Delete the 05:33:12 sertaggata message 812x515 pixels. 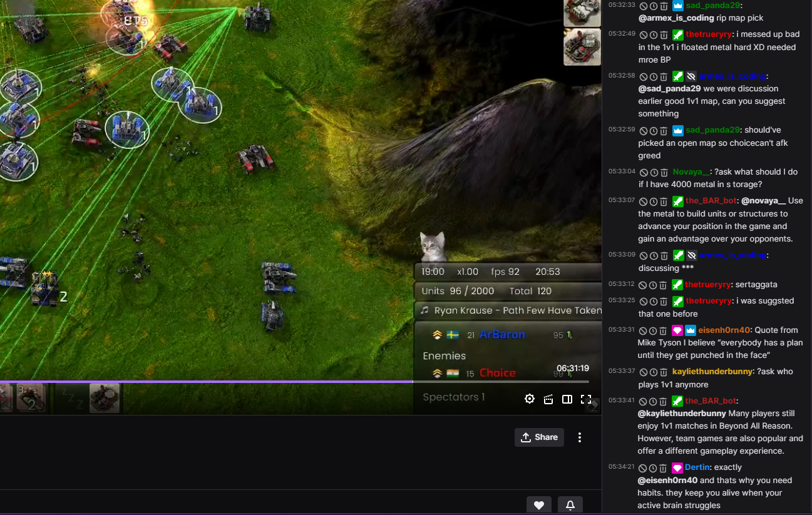[664, 285]
